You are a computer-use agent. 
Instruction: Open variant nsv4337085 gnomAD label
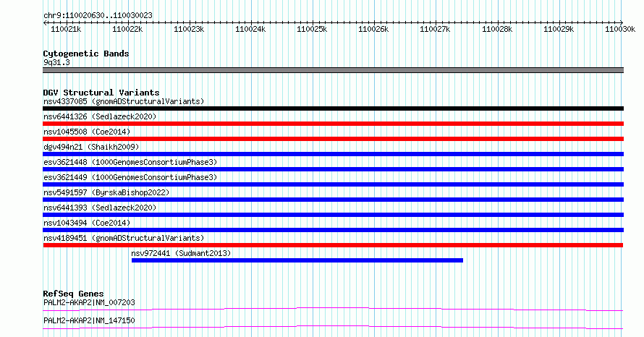(x=124, y=101)
